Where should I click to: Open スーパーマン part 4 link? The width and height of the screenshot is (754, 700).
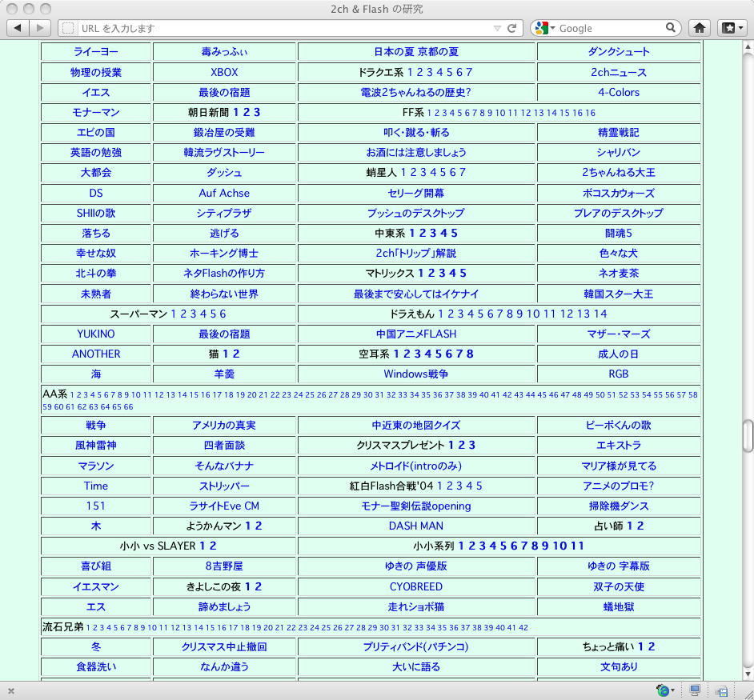tap(203, 314)
